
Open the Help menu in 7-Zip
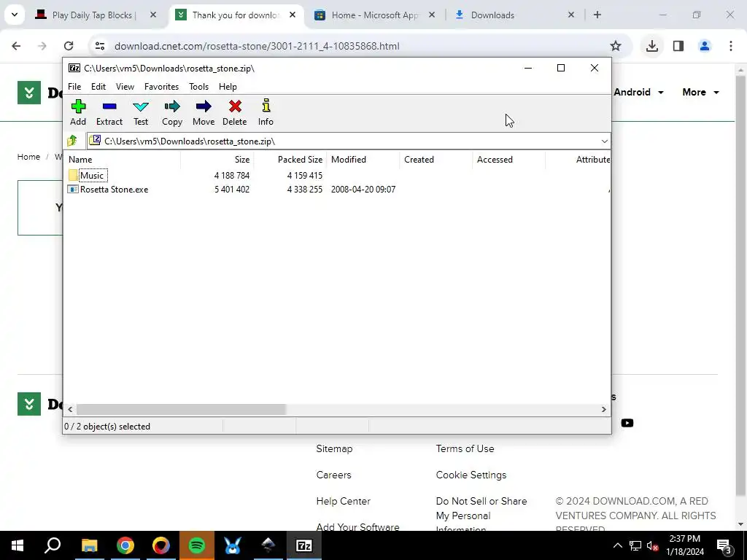tap(228, 87)
